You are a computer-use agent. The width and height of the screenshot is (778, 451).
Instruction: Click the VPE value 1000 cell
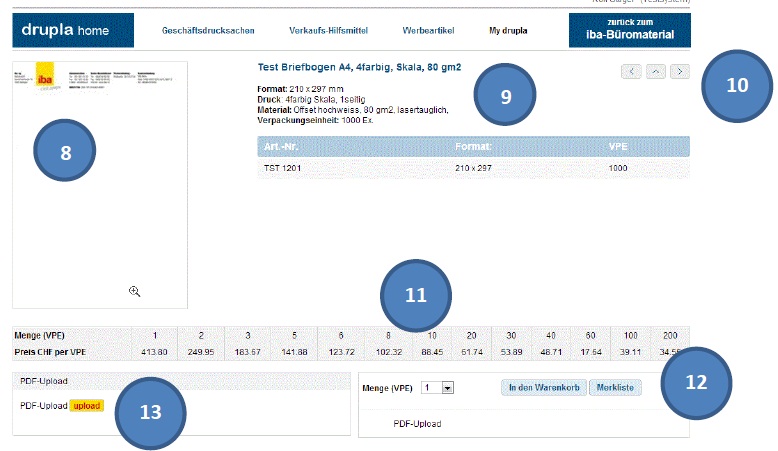618,168
